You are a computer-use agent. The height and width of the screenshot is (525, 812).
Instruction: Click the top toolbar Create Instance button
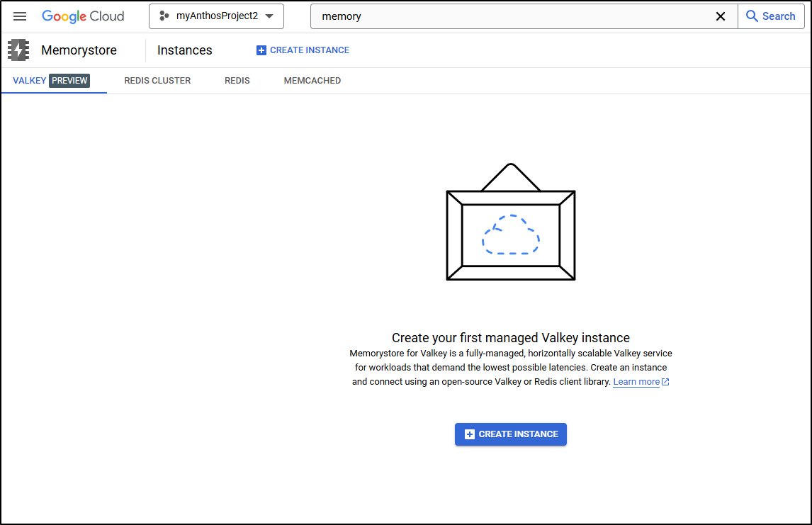(x=303, y=50)
